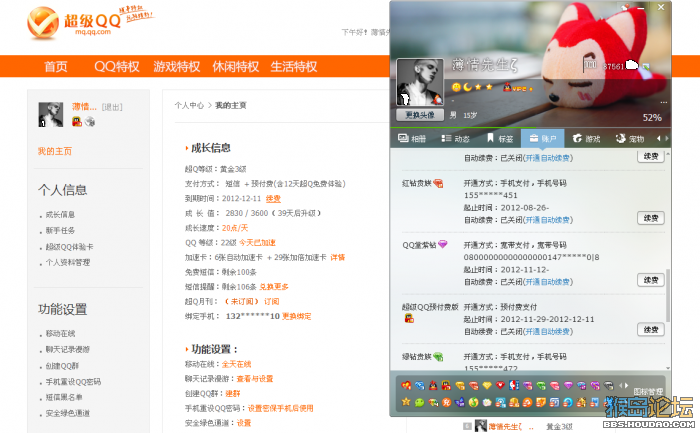Click the orange 充 recharge icon
Image resolution: width=700 pixels, height=433 pixels.
446,403
